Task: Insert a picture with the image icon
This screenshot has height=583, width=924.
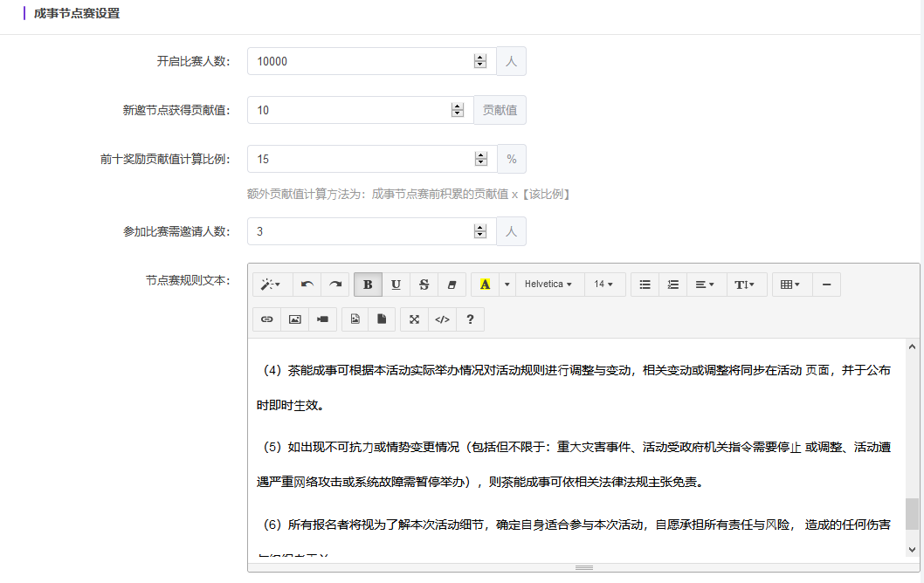Action: tap(295, 319)
